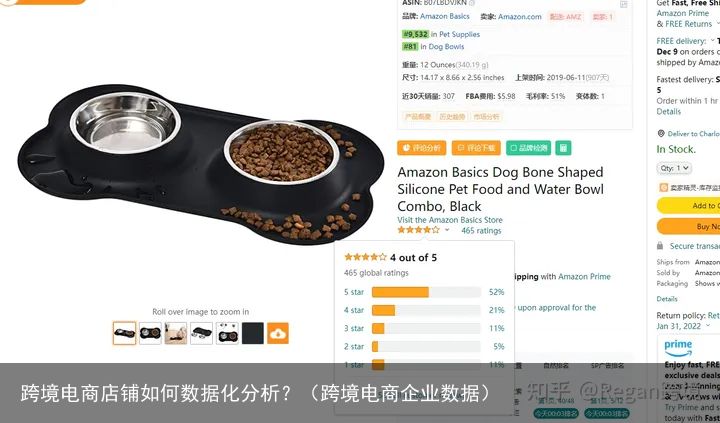
Task: Open the 评论分析 review analysis button
Action: [422, 148]
